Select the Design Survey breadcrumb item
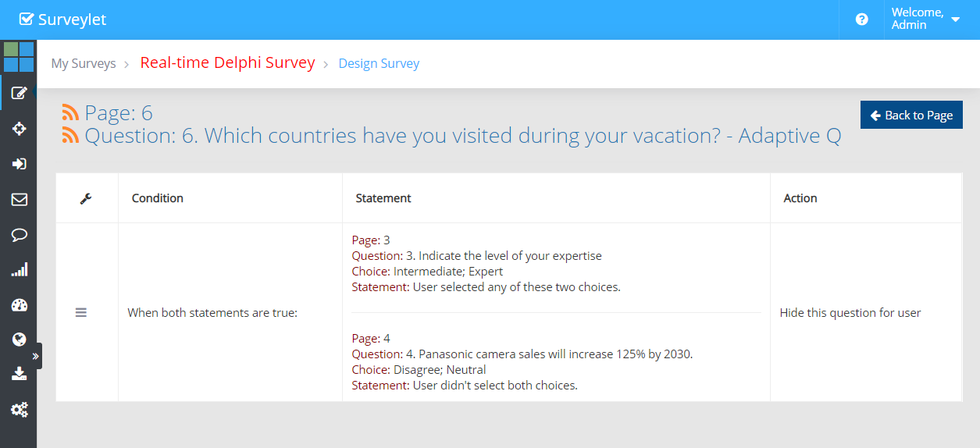Viewport: 980px width, 448px height. click(379, 64)
